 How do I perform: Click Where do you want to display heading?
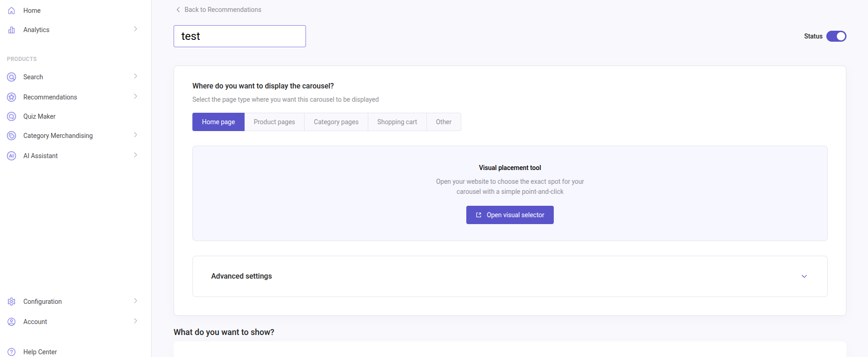[x=263, y=86]
